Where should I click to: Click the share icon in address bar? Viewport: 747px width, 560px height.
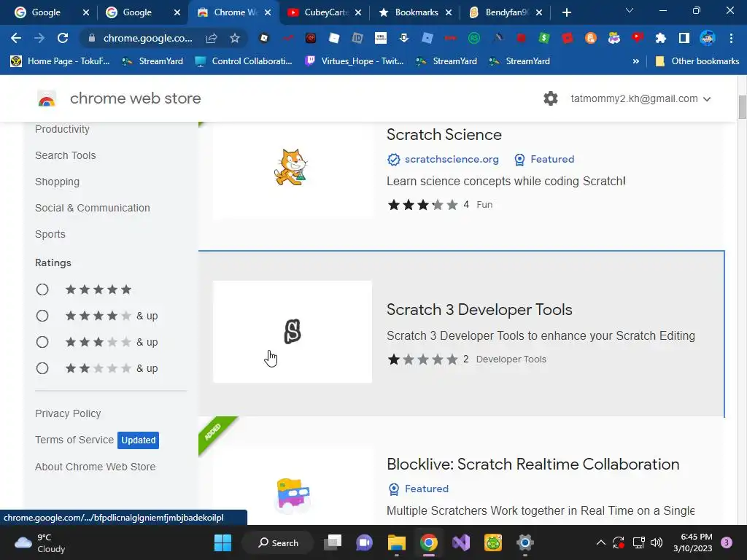pyautogui.click(x=212, y=38)
